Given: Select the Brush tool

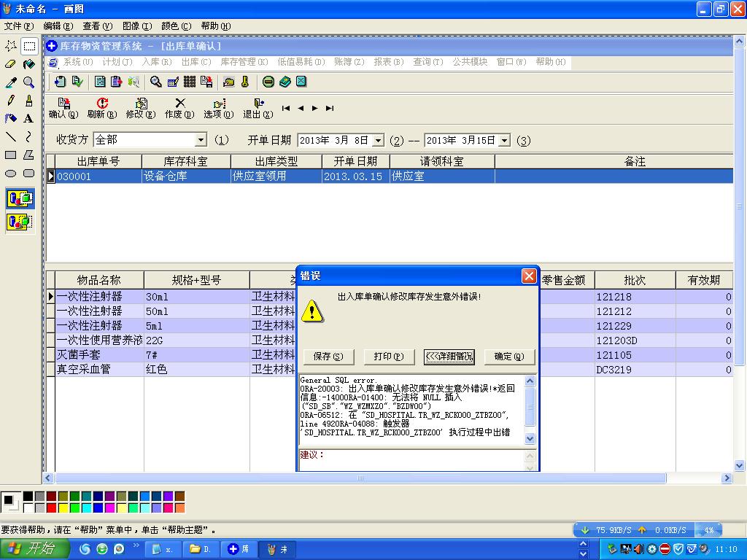Looking at the screenshot, I should [29, 101].
